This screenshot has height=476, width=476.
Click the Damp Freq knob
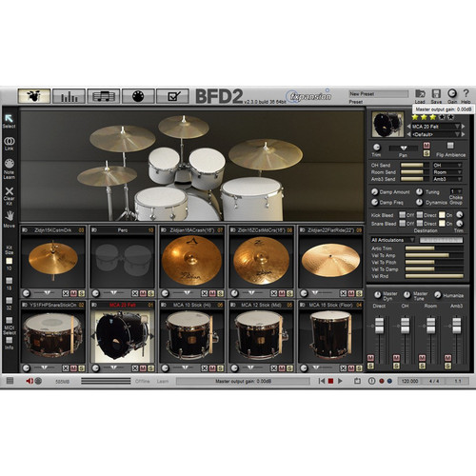tap(375, 202)
